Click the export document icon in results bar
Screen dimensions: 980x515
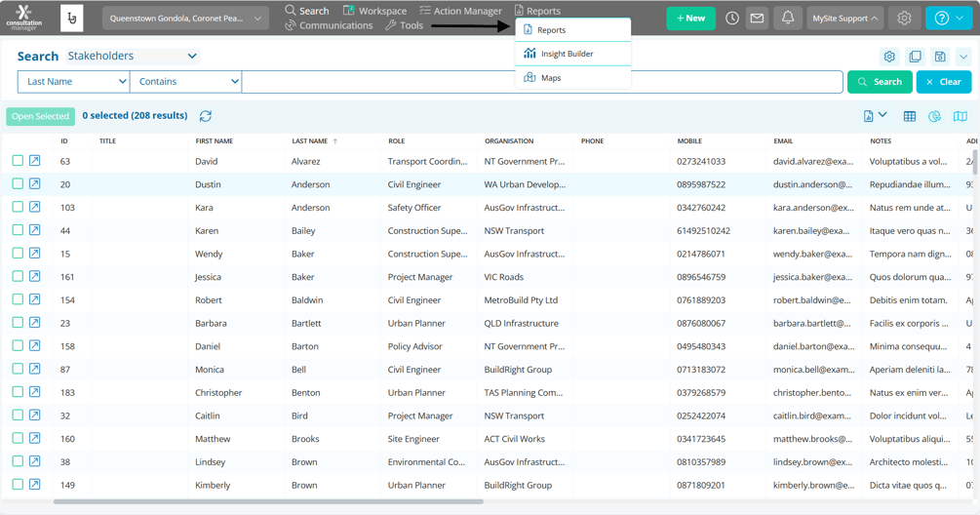pyautogui.click(x=868, y=116)
